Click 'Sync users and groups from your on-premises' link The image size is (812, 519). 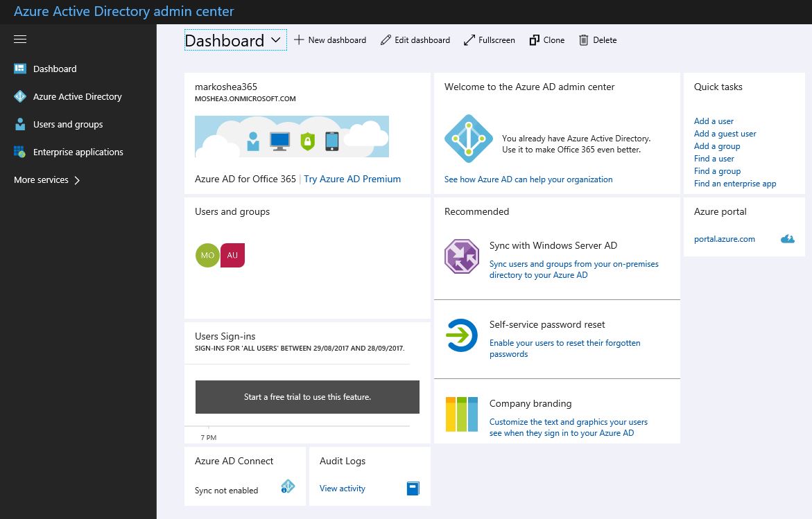coord(573,270)
